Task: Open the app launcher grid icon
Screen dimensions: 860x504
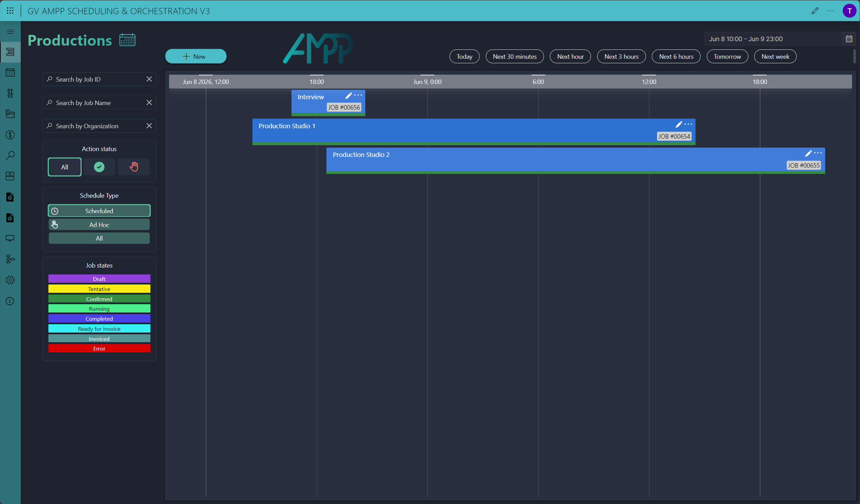Action: pos(10,11)
